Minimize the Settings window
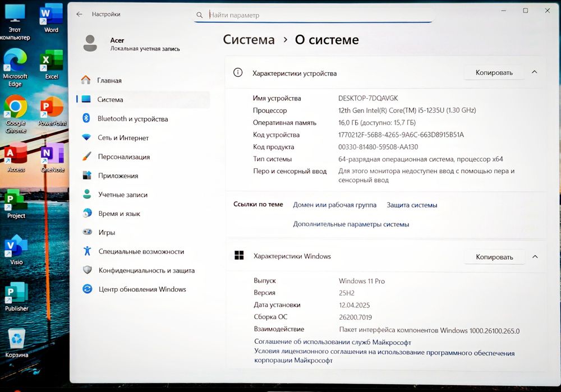 (504, 11)
